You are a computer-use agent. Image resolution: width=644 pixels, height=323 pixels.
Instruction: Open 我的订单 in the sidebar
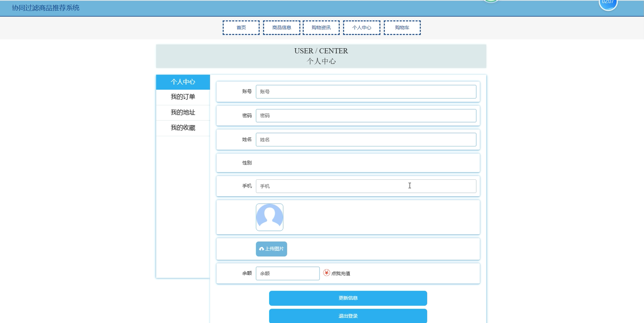click(183, 97)
